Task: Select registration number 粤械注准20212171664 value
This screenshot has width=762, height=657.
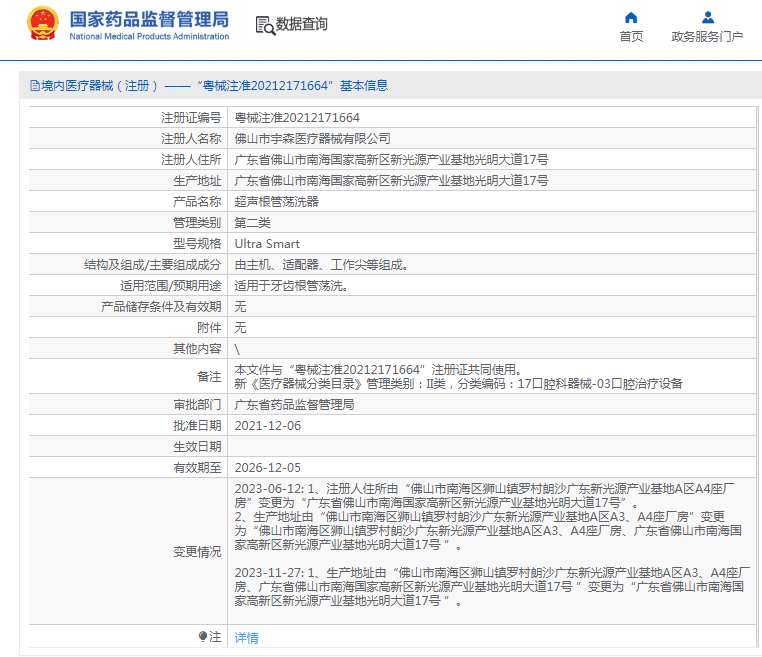Action: [x=297, y=118]
